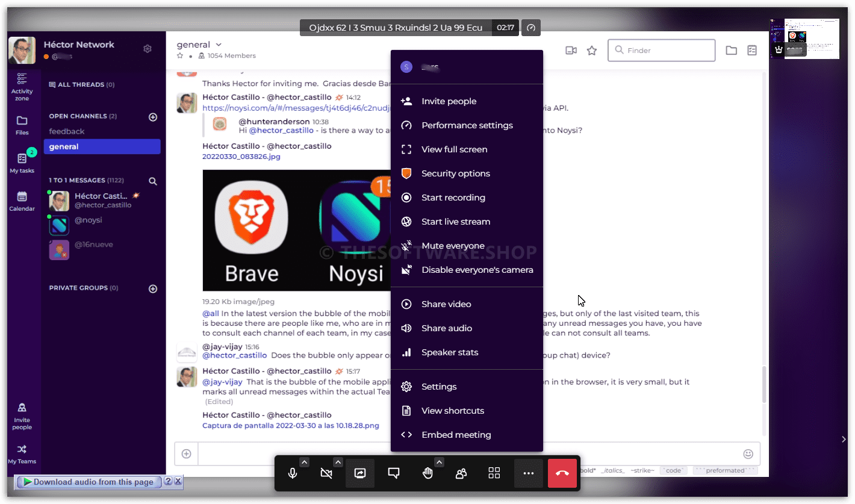The height and width of the screenshot is (504, 855).
Task: Open Security options
Action: click(467, 173)
